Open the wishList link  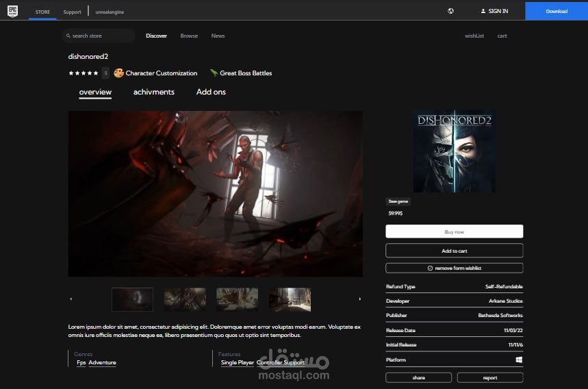(474, 36)
